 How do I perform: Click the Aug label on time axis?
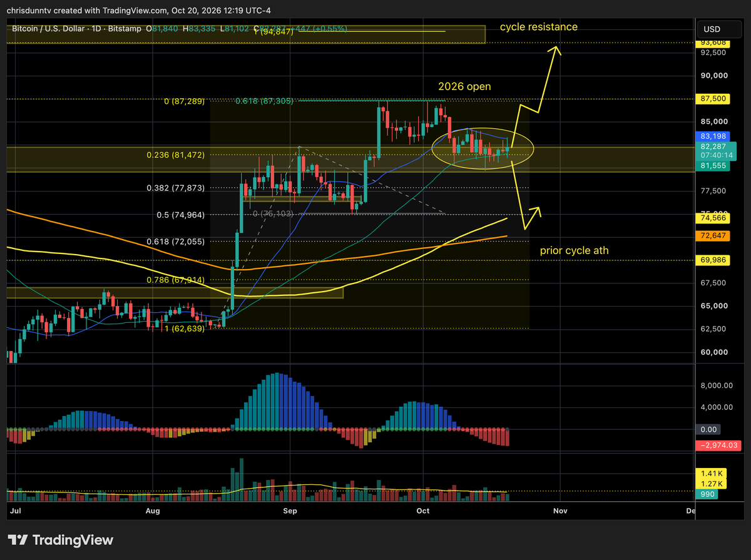152,511
